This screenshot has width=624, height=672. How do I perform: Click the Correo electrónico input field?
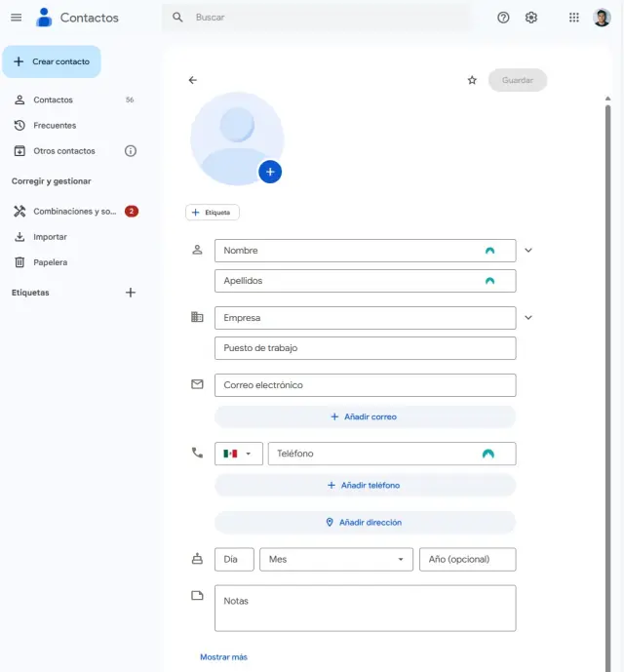coord(365,385)
